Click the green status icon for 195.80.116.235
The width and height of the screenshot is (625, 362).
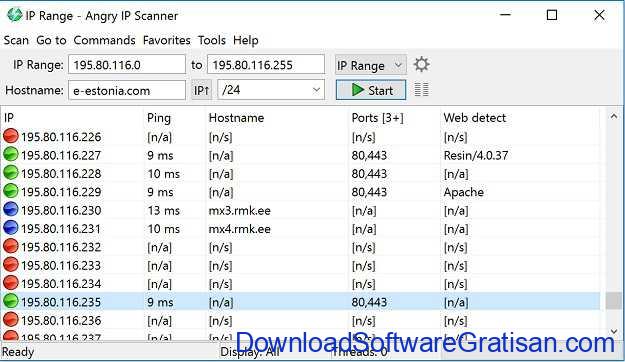(x=11, y=301)
